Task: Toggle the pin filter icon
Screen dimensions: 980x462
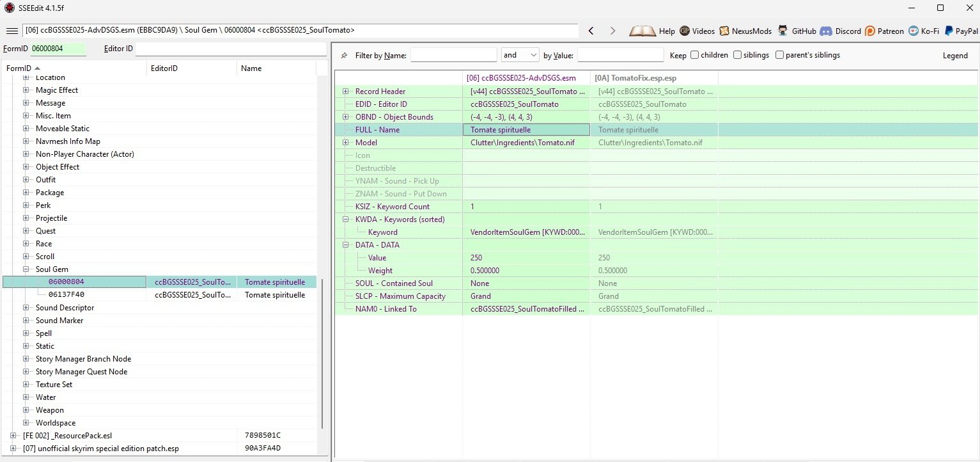Action: pyautogui.click(x=344, y=56)
